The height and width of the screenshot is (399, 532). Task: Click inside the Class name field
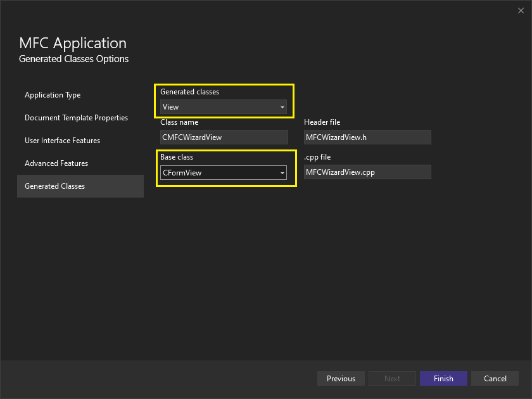(223, 137)
